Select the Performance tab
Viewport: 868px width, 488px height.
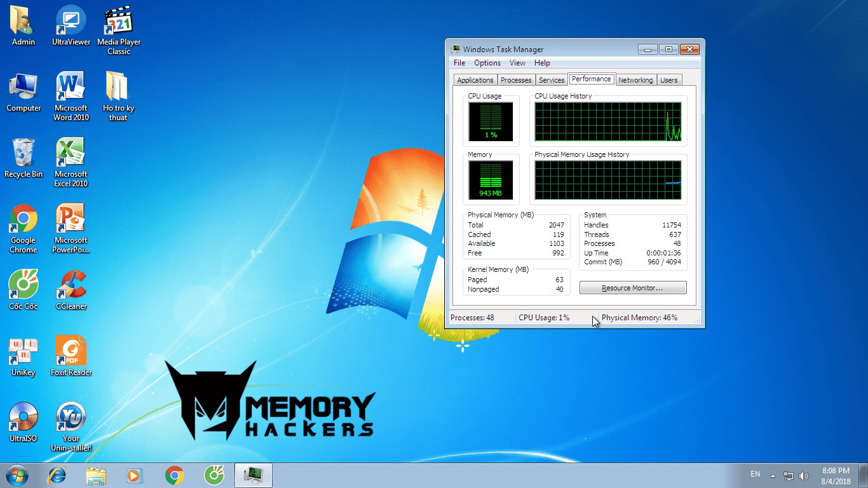pos(592,79)
